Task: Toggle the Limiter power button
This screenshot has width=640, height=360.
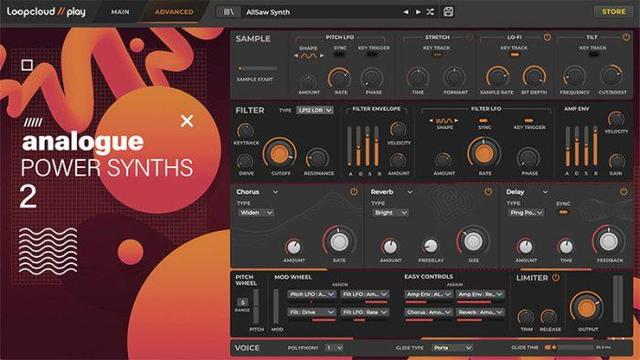Action: click(x=556, y=278)
